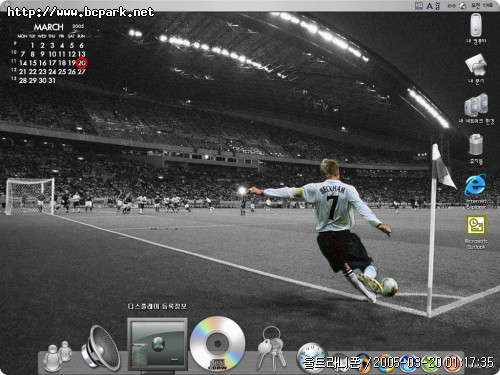Image resolution: width=500 pixels, height=375 pixels.
Task: Click the 2005 year label on the calendar
Action: pos(78,26)
